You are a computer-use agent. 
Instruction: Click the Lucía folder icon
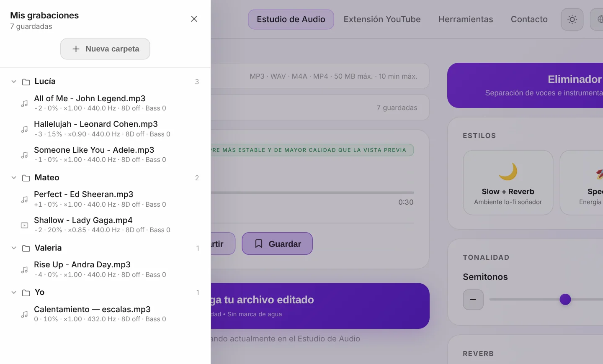pyautogui.click(x=26, y=82)
